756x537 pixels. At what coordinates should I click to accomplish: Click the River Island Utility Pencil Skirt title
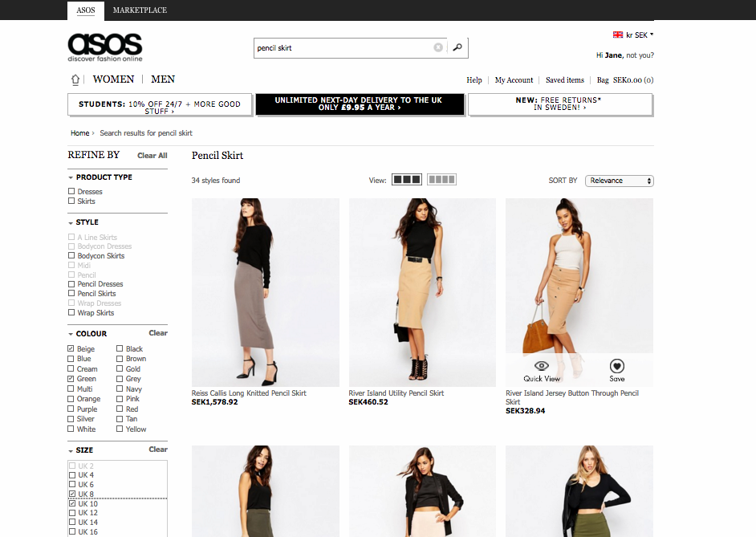click(396, 393)
